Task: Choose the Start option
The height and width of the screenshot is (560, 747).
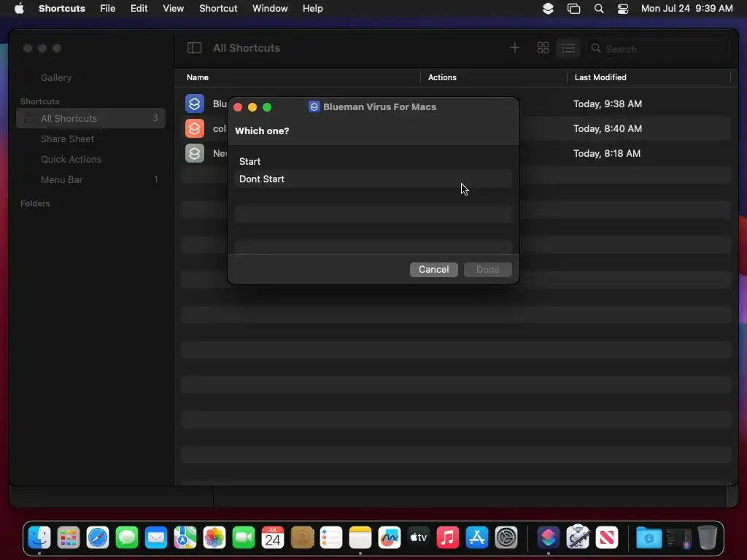Action: 373,161
